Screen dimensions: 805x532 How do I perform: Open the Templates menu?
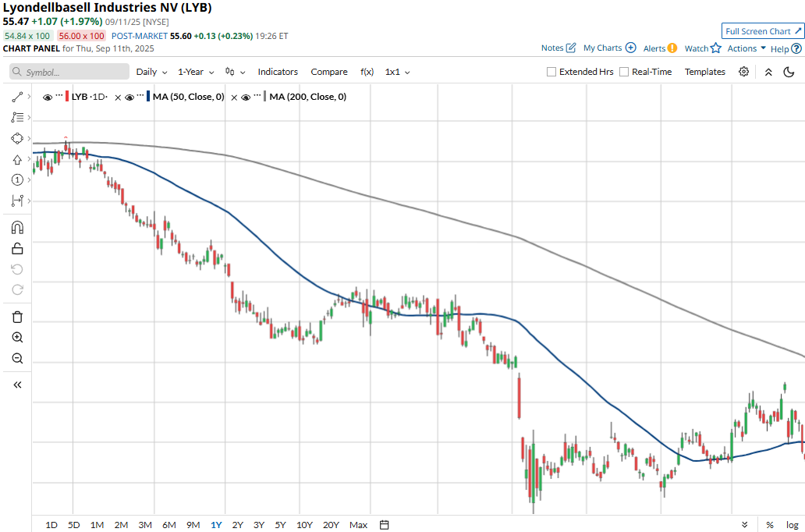[x=705, y=72]
